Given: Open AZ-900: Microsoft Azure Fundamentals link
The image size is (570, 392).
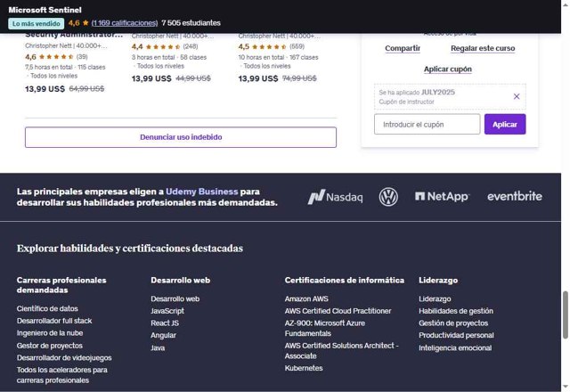Looking at the screenshot, I should (324, 329).
